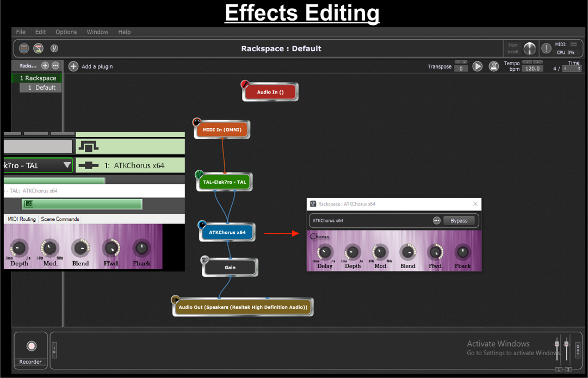Image resolution: width=588 pixels, height=378 pixels.
Task: Click the exclamation panic button
Action: [x=546, y=48]
